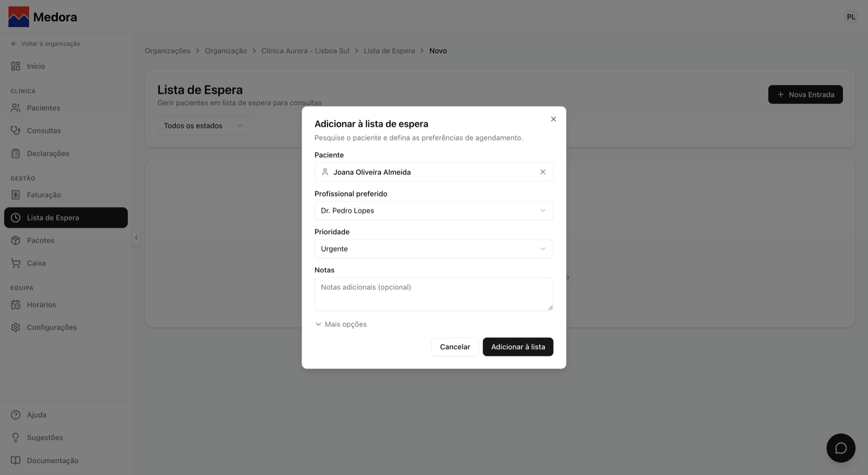Collapse the sidebar with the chevron handle
The image size is (868, 475).
[136, 237]
